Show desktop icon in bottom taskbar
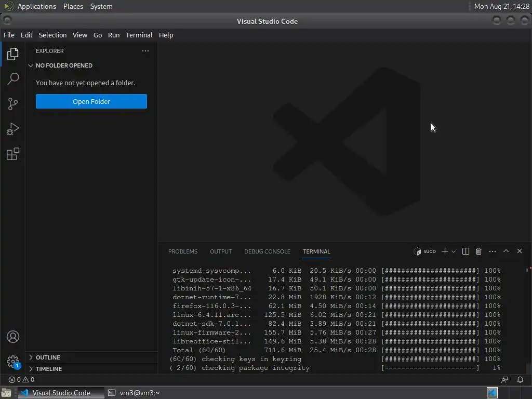This screenshot has height=399, width=532. 6,393
